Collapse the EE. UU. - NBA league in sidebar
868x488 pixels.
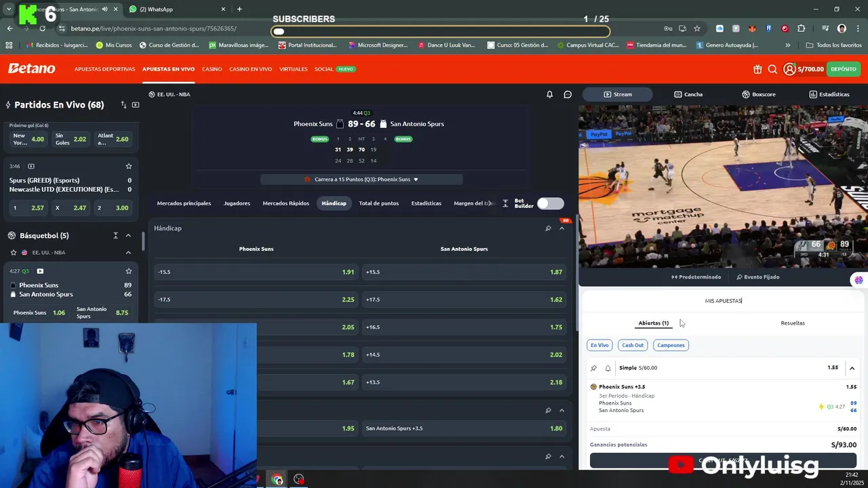(128, 252)
